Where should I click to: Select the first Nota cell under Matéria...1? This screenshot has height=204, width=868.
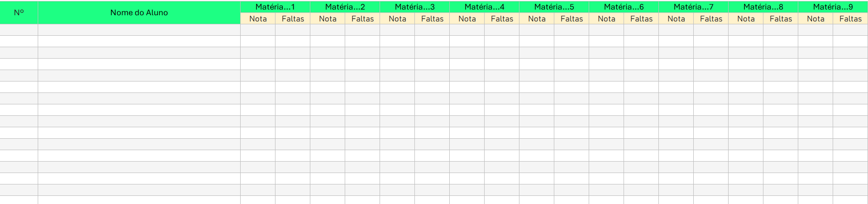click(x=258, y=30)
